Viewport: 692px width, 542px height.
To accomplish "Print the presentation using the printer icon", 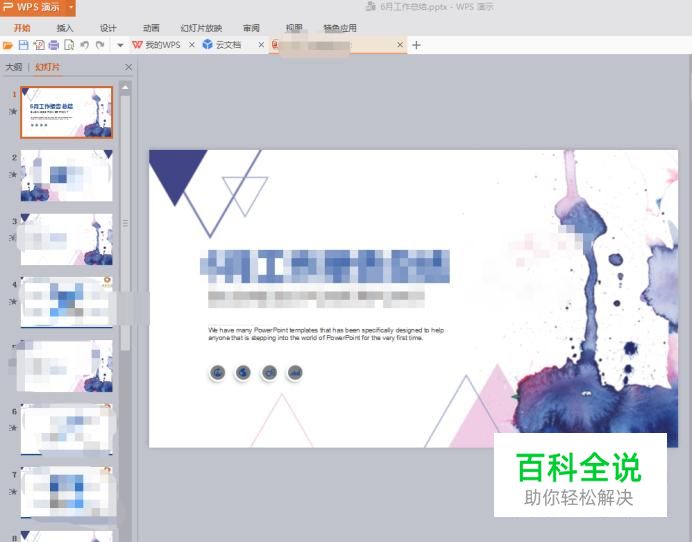I will pos(54,45).
